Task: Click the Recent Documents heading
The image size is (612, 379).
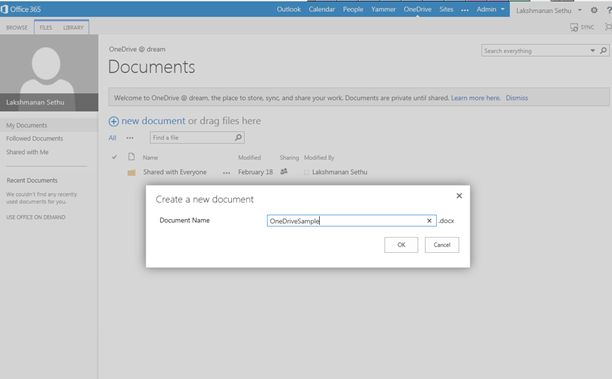Action: pos(32,180)
